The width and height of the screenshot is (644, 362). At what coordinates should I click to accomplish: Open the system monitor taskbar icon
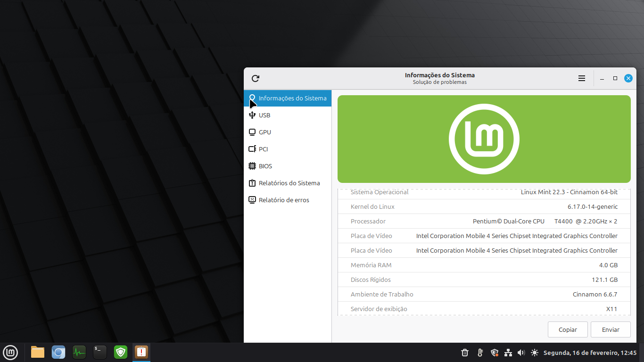[x=79, y=352]
